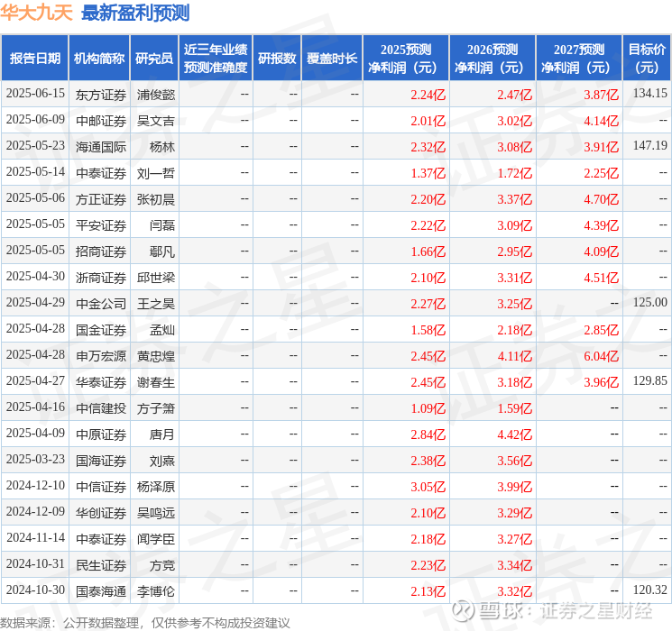This screenshot has height=631, width=672.
Task: Select the 申万宏源 institution cell
Action: pos(101,356)
